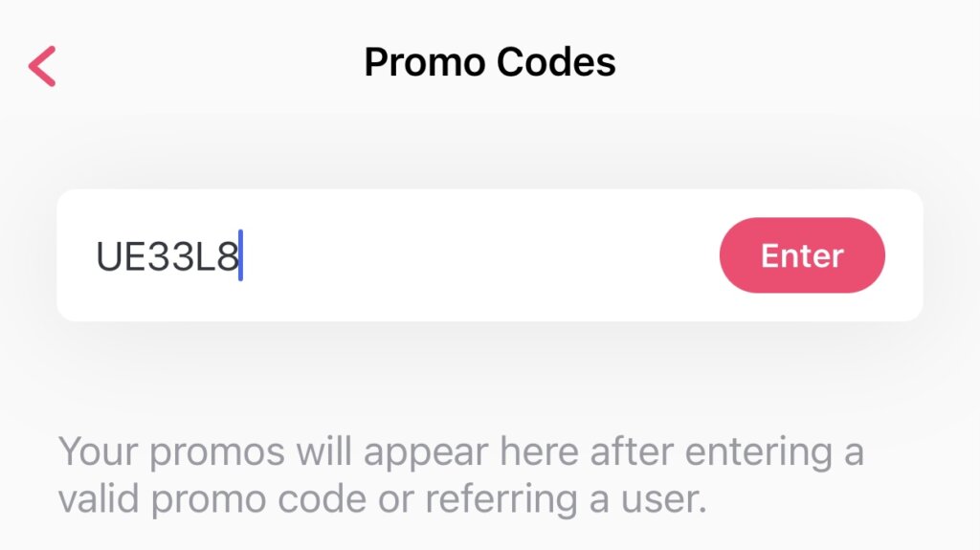Click the white card around the promo field

pos(489,255)
